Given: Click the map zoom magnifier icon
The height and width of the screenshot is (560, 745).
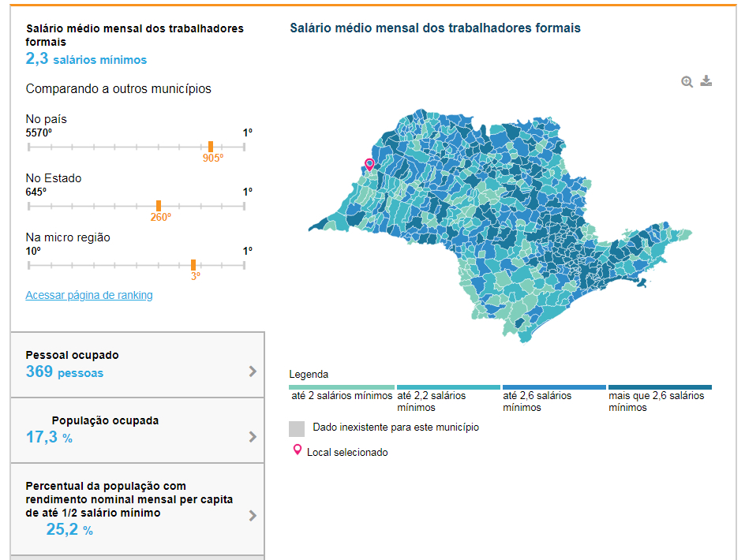Looking at the screenshot, I should coord(687,82).
